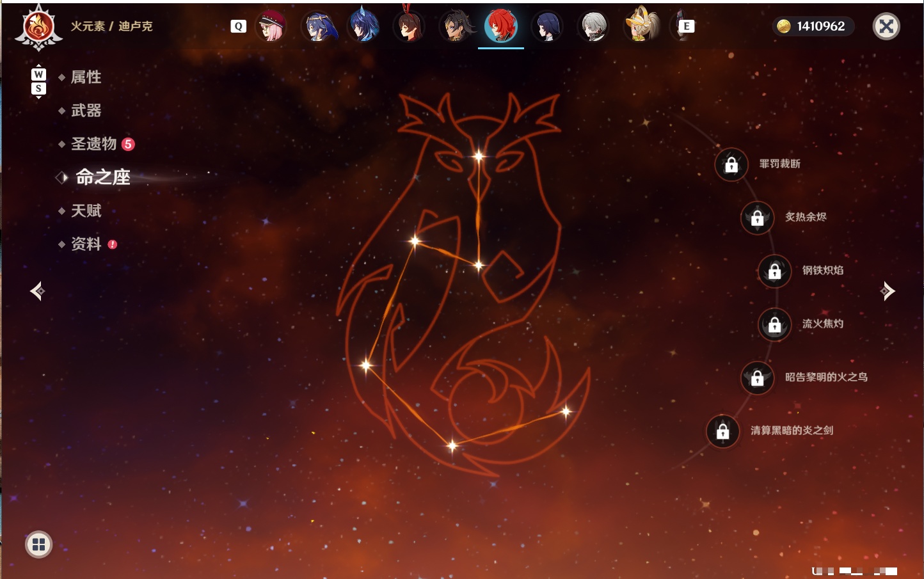Open the locked 炙热余烬 constellation node
Image resolution: width=924 pixels, height=579 pixels.
coord(758,218)
